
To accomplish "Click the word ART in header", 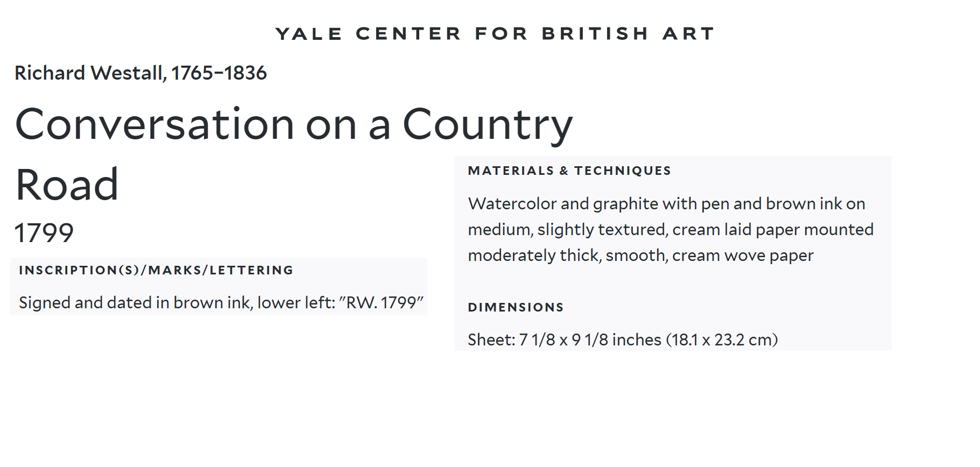I will pyautogui.click(x=689, y=33).
